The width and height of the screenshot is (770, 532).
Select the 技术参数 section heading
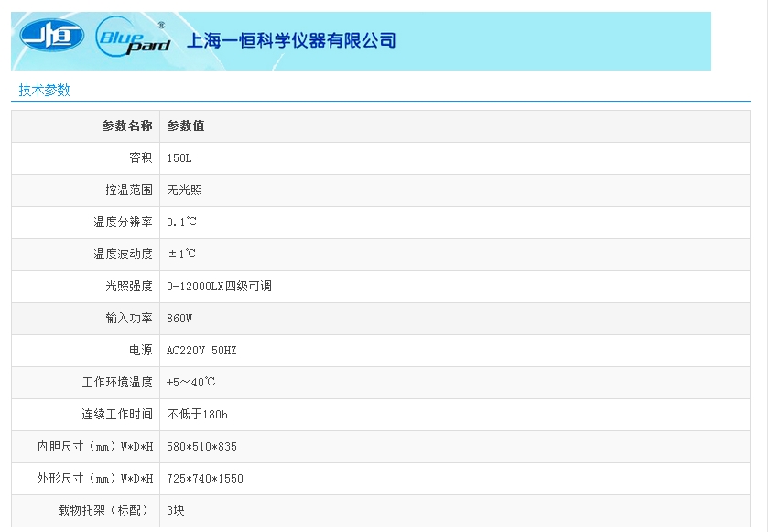coord(44,90)
